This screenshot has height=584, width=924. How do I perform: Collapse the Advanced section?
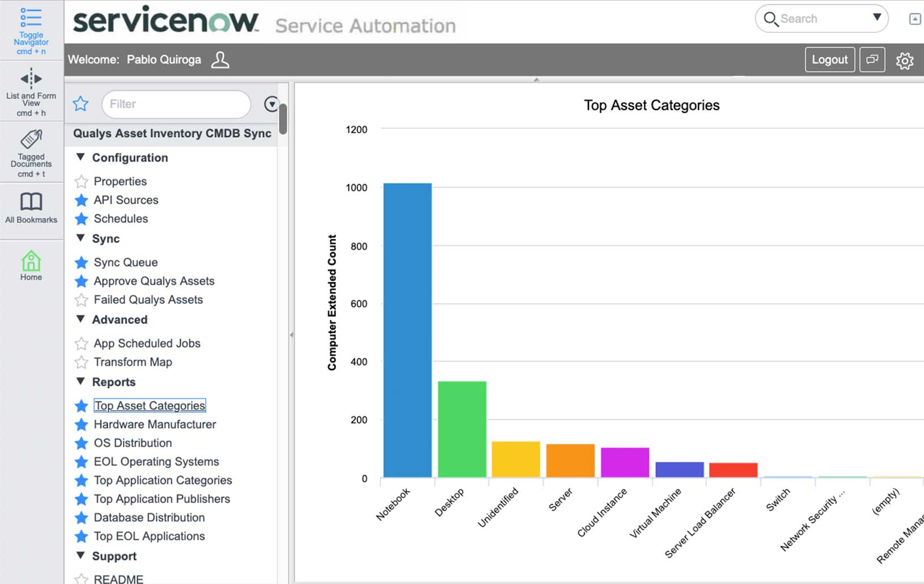[80, 319]
